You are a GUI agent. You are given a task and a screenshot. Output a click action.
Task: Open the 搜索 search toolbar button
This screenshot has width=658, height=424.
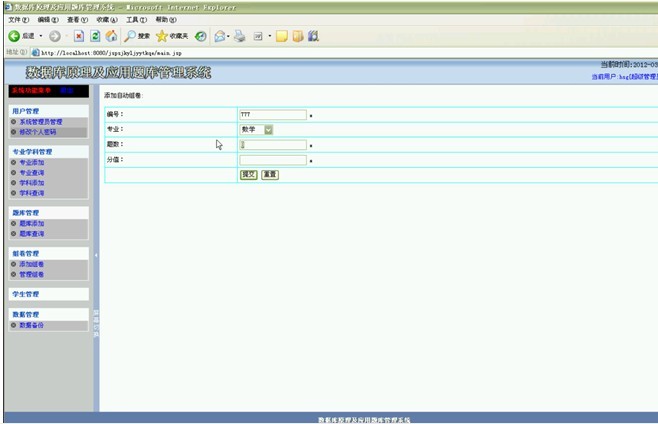(137, 36)
